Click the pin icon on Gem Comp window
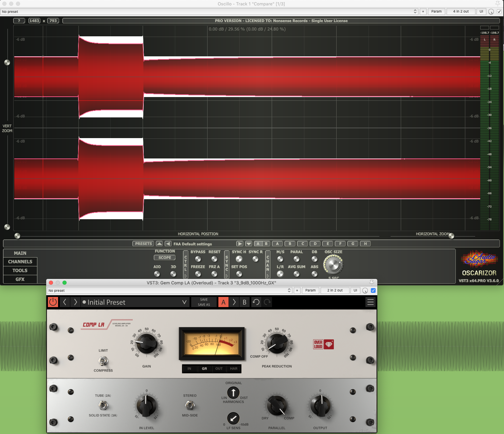The image size is (504, 434). point(372,283)
